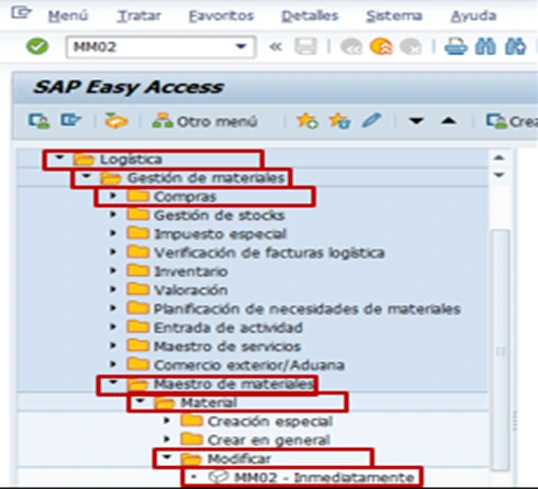Click the tree scroll up arrow

tap(499, 158)
